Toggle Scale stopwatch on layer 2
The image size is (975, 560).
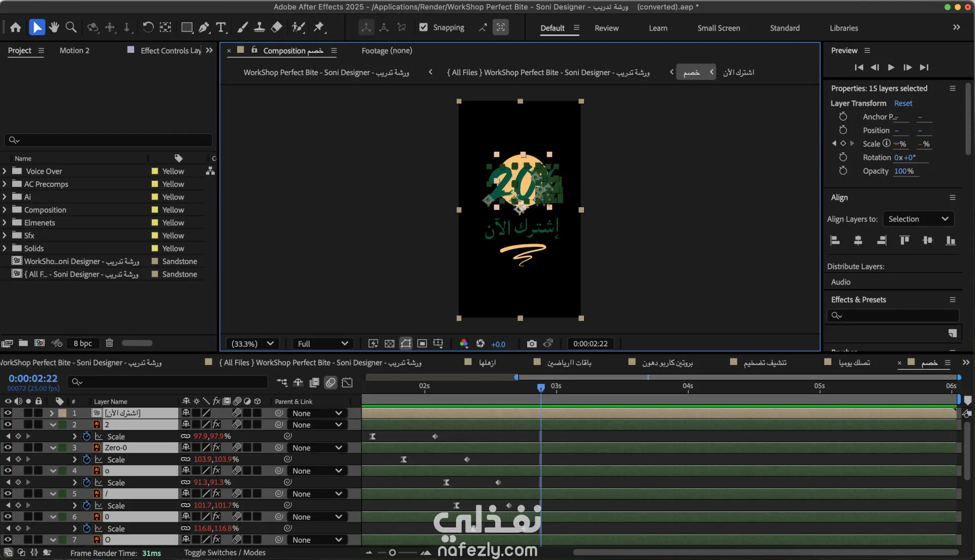click(x=86, y=436)
